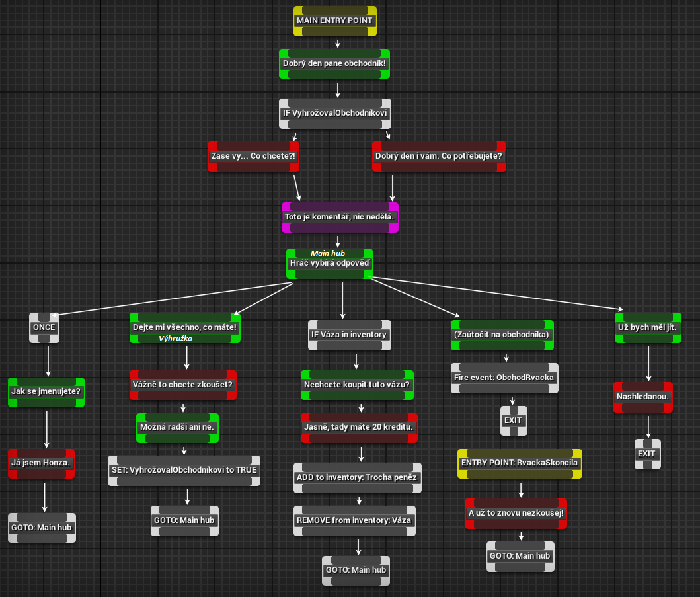Image resolution: width=700 pixels, height=597 pixels.
Task: Click 'SET: VyhrožovalObchodníkovi to TRUE' node
Action: [184, 471]
